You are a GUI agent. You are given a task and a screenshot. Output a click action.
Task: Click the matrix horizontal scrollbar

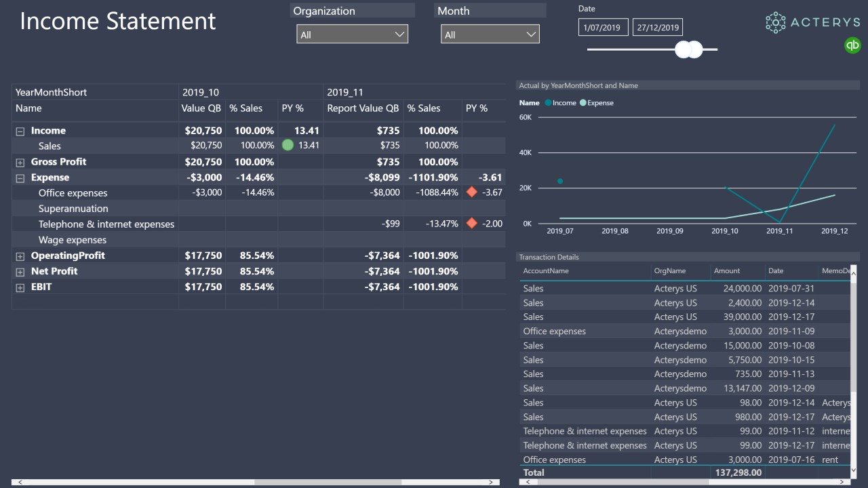(x=256, y=483)
